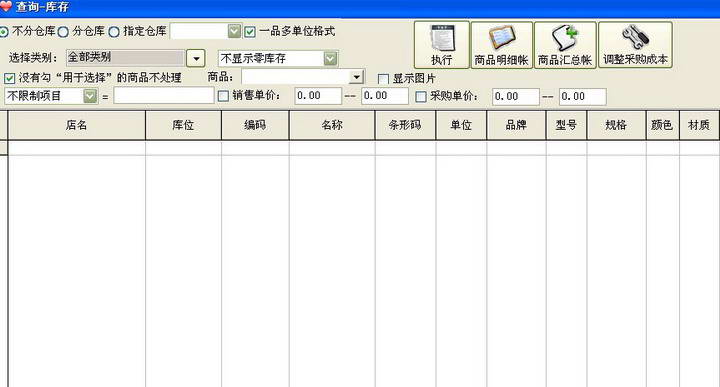
Task: Click the 规格 column header
Action: pos(616,125)
